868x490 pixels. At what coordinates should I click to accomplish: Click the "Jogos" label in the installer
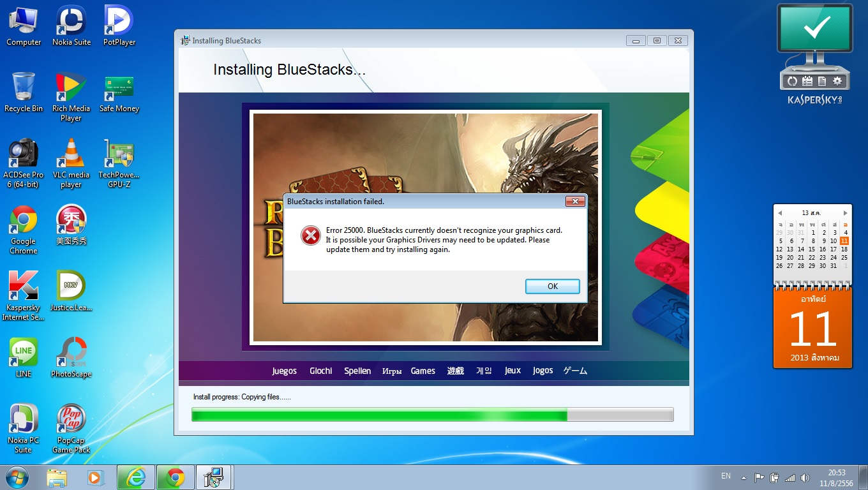[x=543, y=371]
